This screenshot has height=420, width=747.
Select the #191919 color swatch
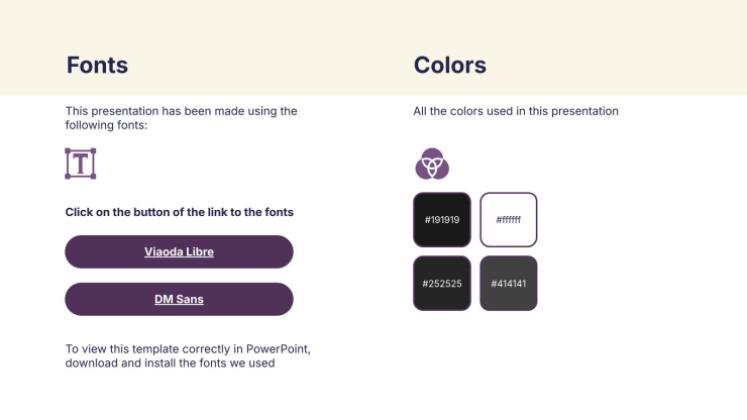pos(441,219)
